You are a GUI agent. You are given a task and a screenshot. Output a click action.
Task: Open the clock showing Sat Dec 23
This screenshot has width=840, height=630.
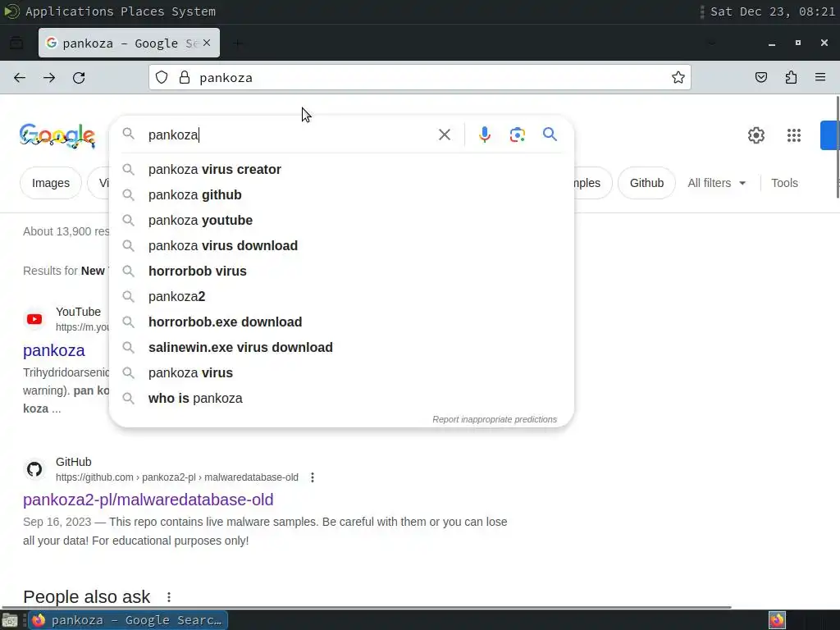(x=772, y=11)
